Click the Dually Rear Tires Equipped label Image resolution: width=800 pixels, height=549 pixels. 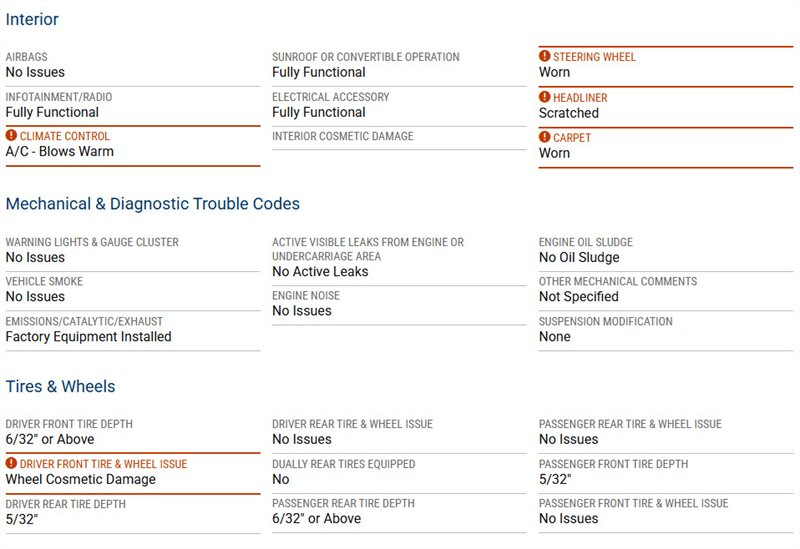[344, 464]
